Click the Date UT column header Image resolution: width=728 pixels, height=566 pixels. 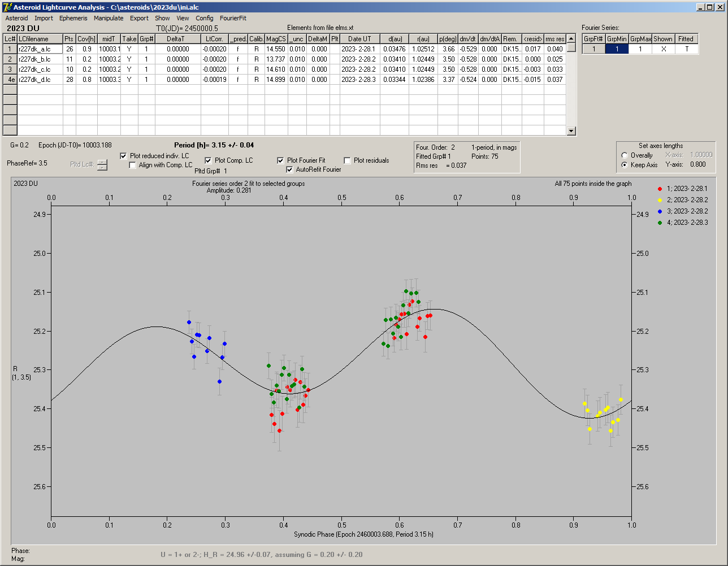pyautogui.click(x=359, y=39)
